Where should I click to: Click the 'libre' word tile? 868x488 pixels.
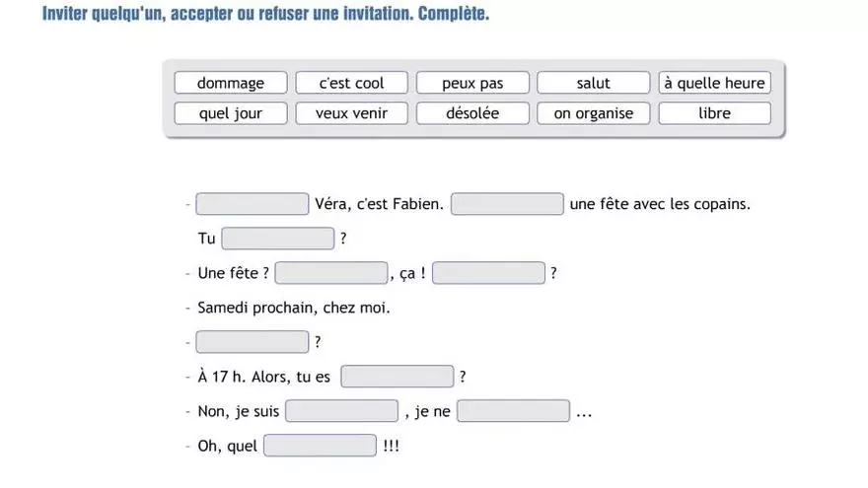[x=714, y=113]
